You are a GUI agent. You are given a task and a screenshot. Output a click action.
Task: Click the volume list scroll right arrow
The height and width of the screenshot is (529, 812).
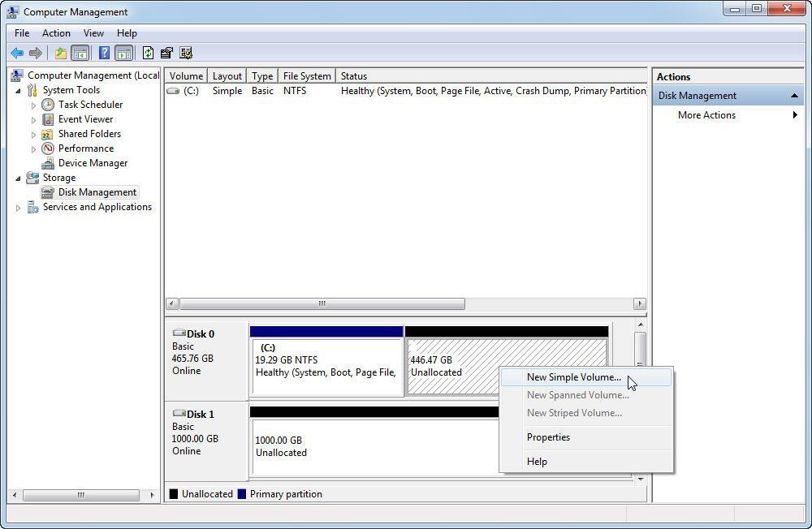tap(640, 303)
